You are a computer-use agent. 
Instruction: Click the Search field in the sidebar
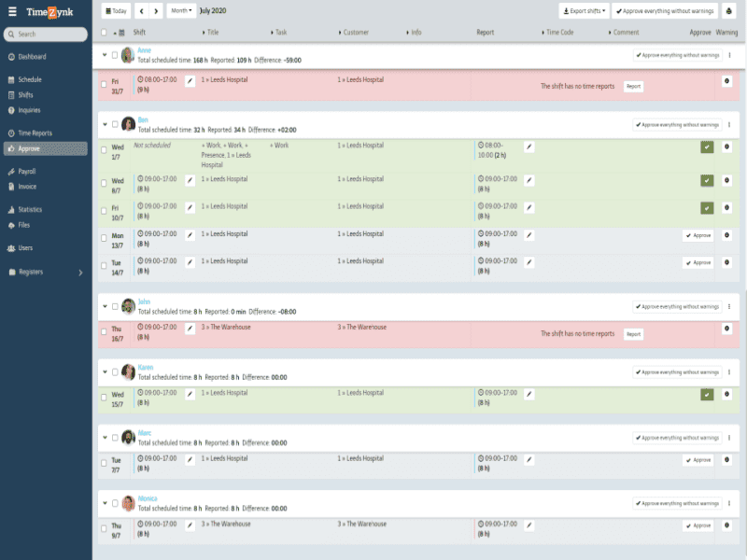coord(46,35)
